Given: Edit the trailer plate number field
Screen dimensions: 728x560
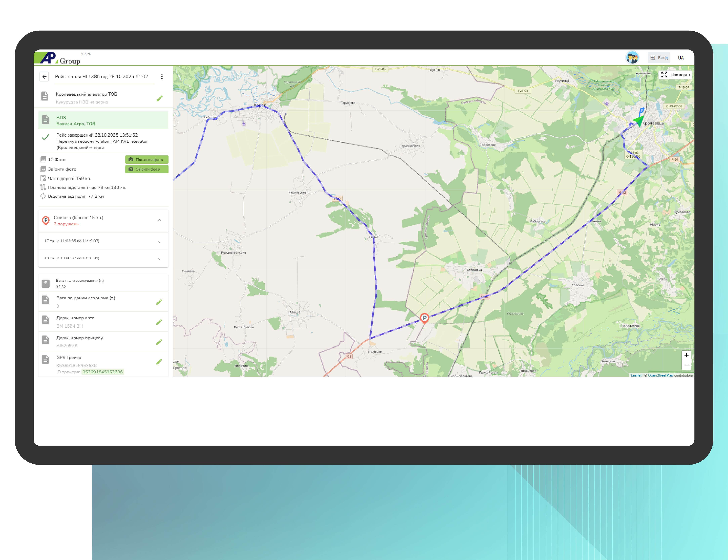Looking at the screenshot, I should pyautogui.click(x=159, y=342).
